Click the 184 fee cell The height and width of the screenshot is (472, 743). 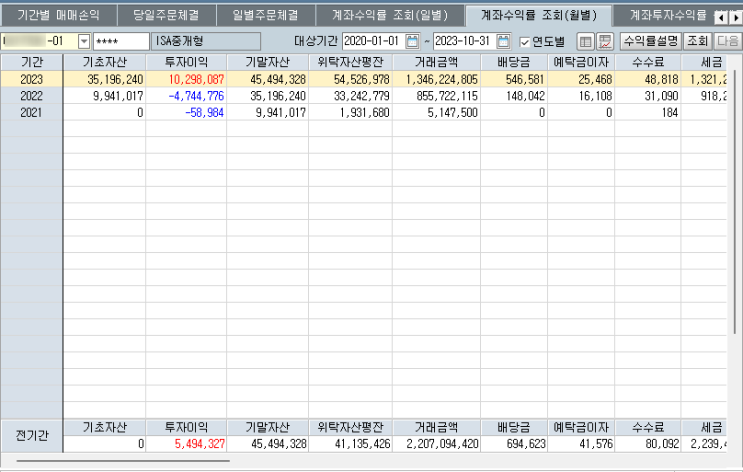(x=648, y=112)
